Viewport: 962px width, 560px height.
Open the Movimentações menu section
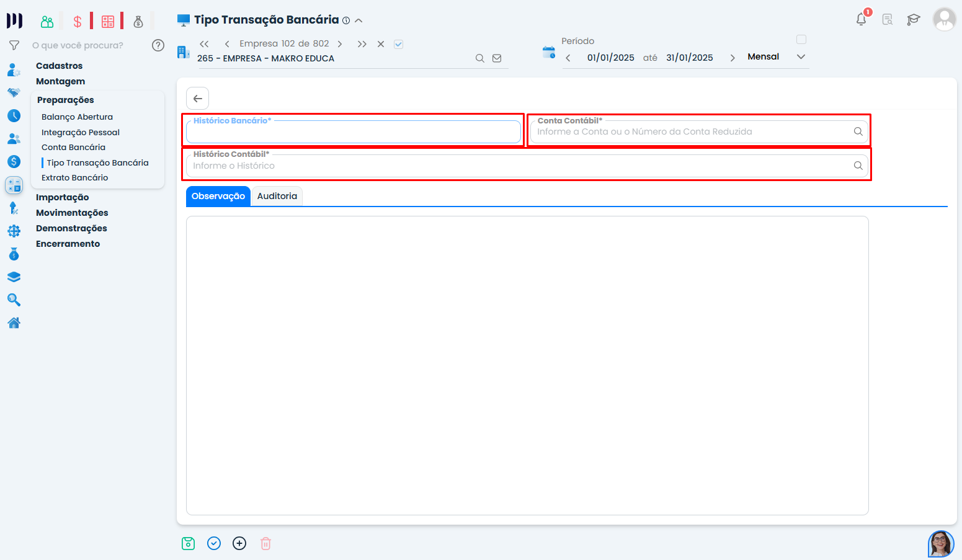(72, 213)
